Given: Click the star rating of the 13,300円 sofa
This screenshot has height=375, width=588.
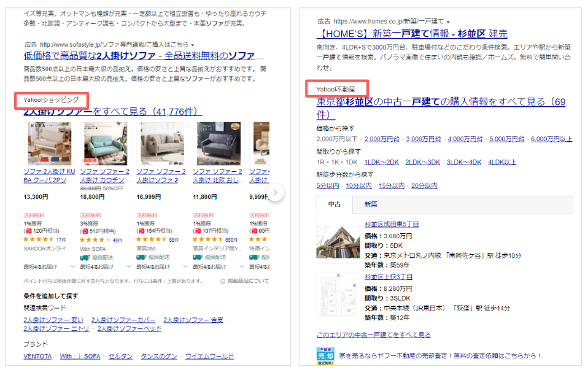Looking at the screenshot, I should point(39,239).
